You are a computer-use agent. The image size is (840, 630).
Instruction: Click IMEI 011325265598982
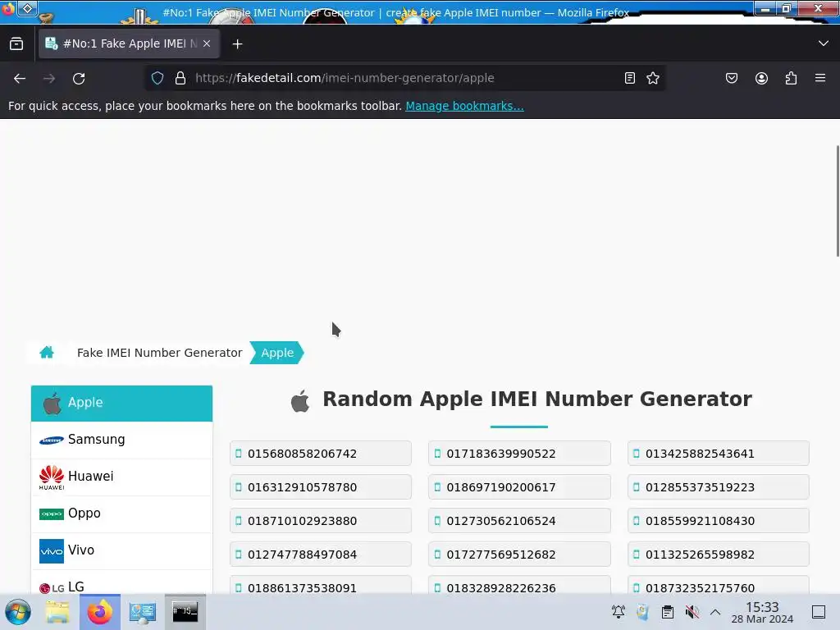pos(718,555)
